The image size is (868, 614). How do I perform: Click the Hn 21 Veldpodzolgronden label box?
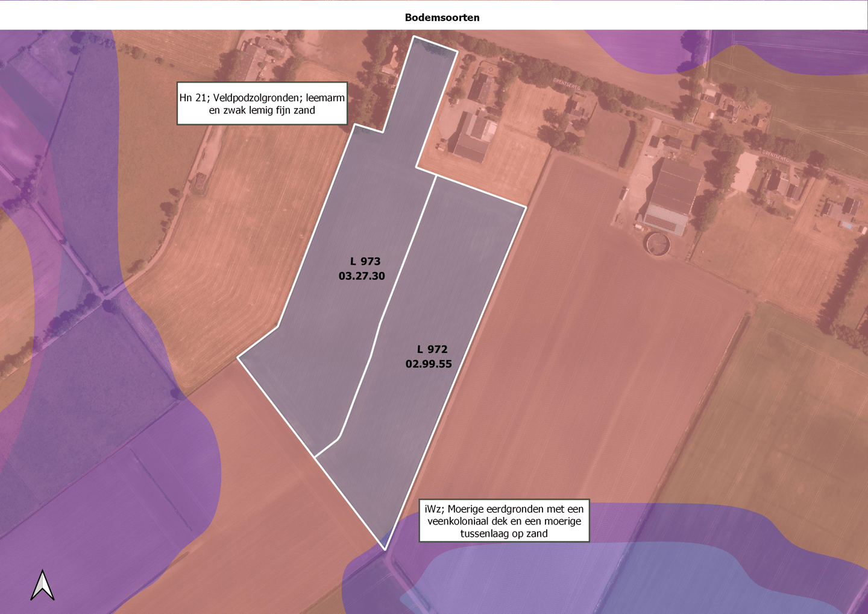coord(262,104)
